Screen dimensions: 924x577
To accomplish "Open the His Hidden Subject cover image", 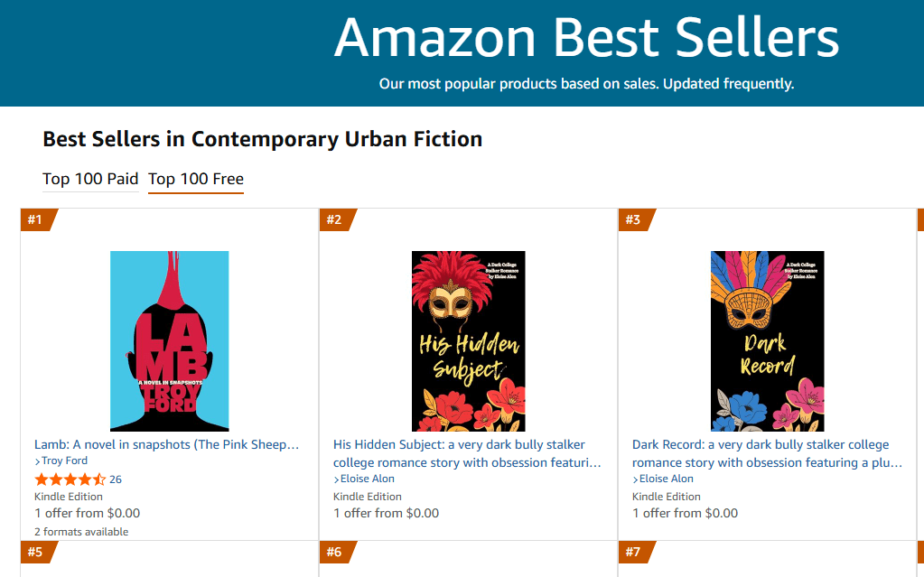I will tap(468, 340).
